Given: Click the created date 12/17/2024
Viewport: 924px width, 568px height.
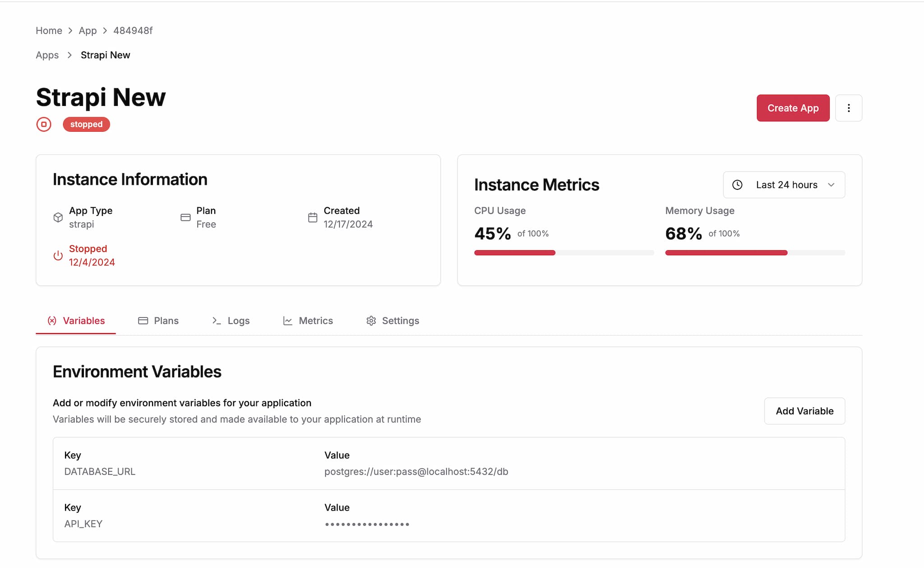Looking at the screenshot, I should coord(348,224).
